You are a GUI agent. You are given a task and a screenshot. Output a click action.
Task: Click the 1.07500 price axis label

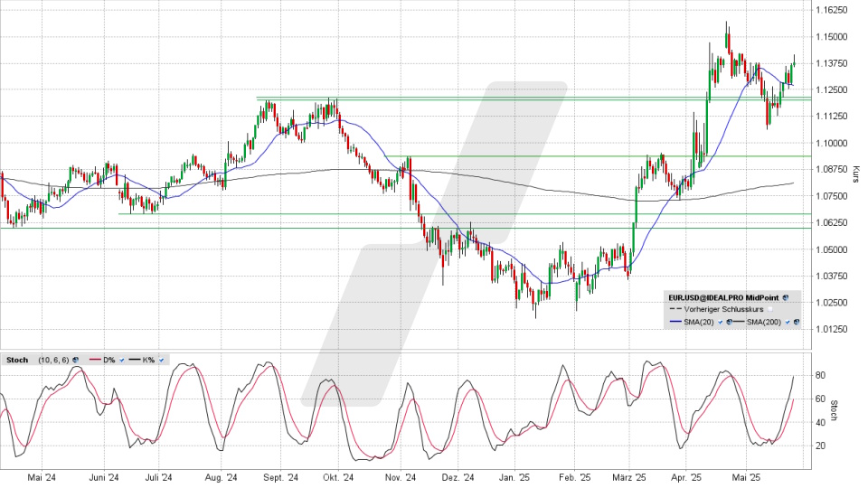[x=832, y=196]
